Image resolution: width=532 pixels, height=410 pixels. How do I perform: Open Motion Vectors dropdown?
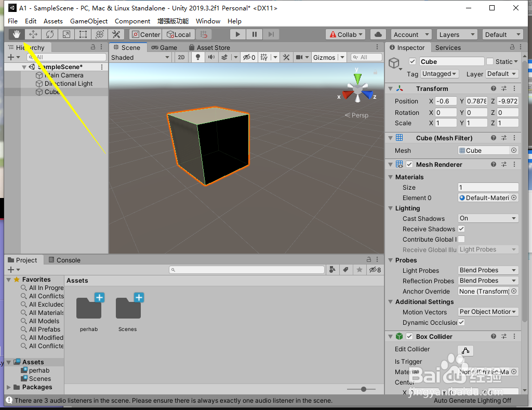pos(488,312)
